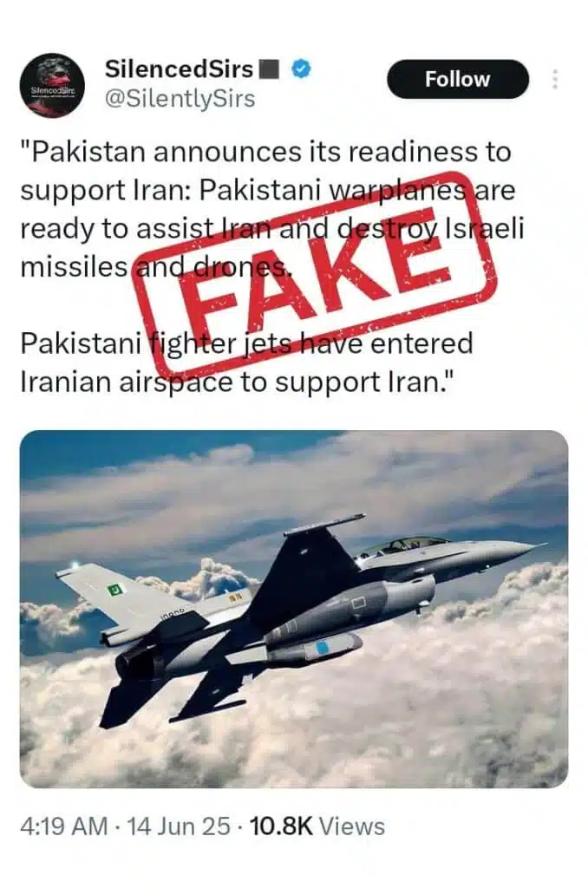Open the SilencedSirs profile avatar
The image size is (588, 888).
(x=52, y=85)
